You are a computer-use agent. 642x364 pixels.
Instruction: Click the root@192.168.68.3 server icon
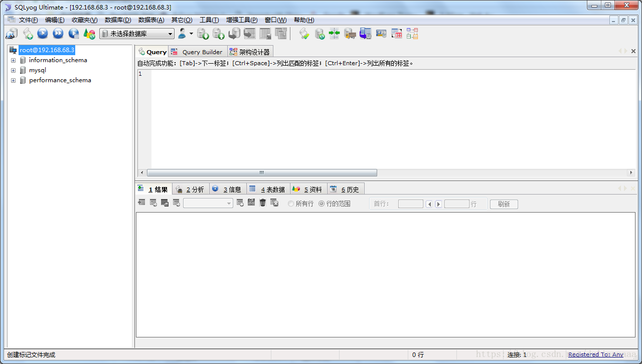(x=13, y=50)
